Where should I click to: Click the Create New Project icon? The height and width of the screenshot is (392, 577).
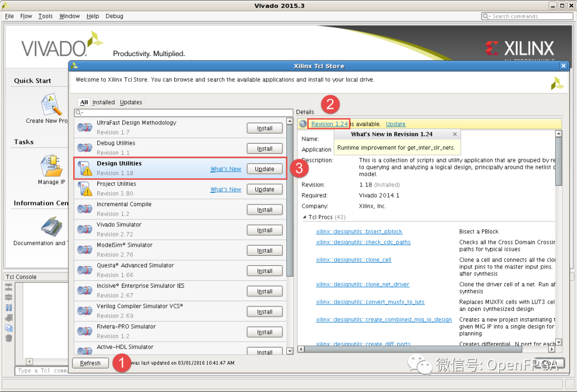pyautogui.click(x=51, y=104)
